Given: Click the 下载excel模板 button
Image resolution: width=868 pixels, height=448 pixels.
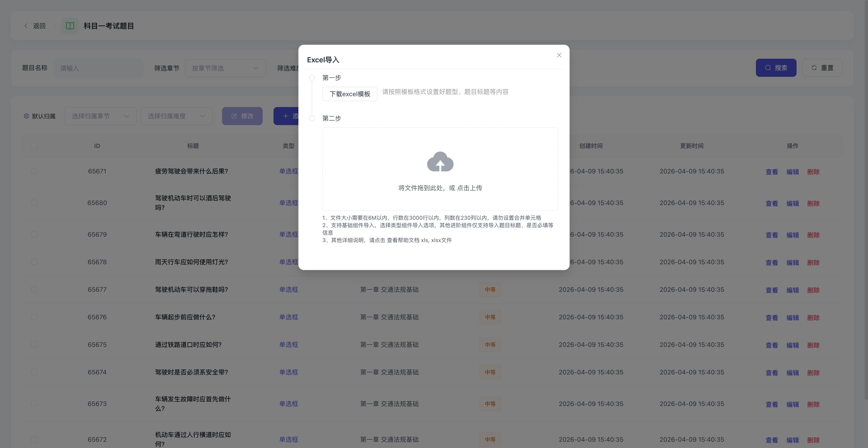Looking at the screenshot, I should (x=350, y=94).
